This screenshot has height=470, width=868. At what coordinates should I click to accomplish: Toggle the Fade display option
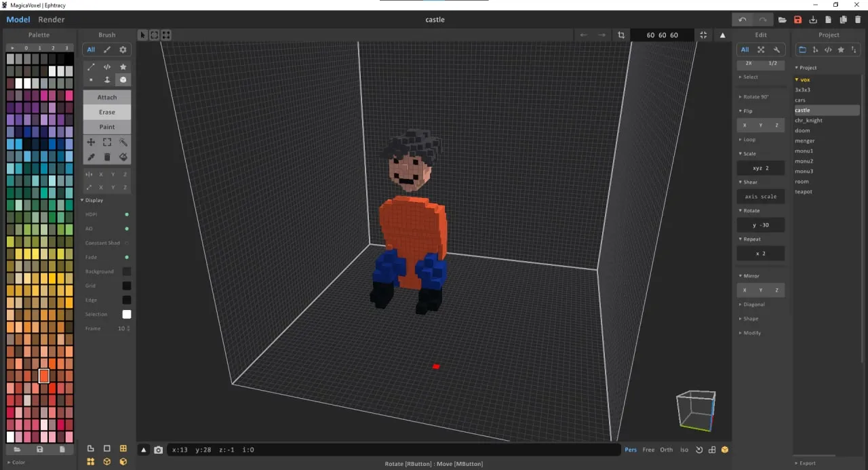pyautogui.click(x=127, y=257)
